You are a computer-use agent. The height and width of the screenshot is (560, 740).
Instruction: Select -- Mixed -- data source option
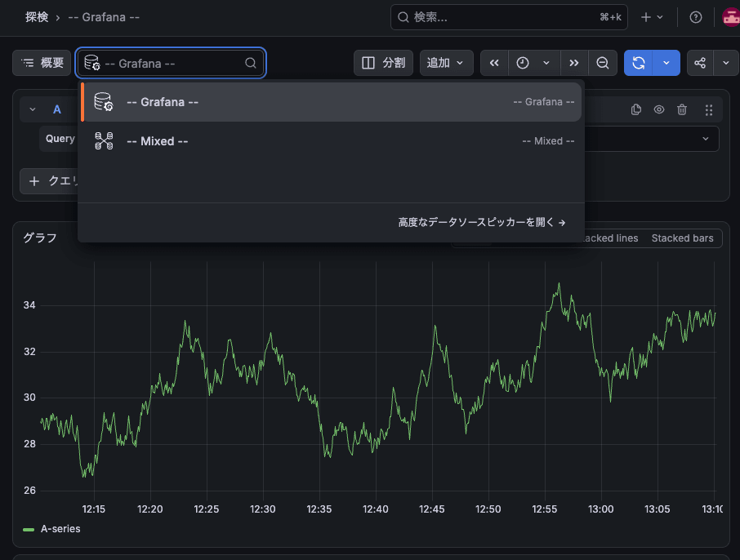(x=332, y=141)
